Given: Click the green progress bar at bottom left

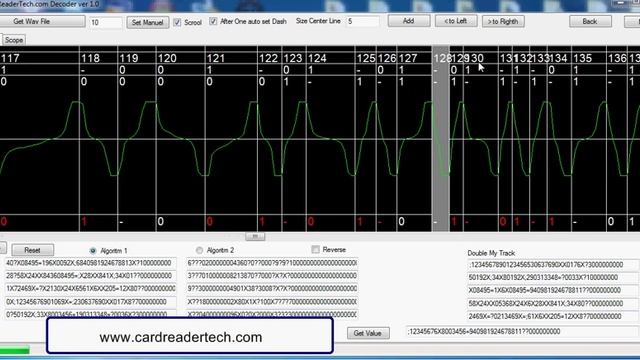Looking at the screenshot, I should pyautogui.click(x=15, y=350).
